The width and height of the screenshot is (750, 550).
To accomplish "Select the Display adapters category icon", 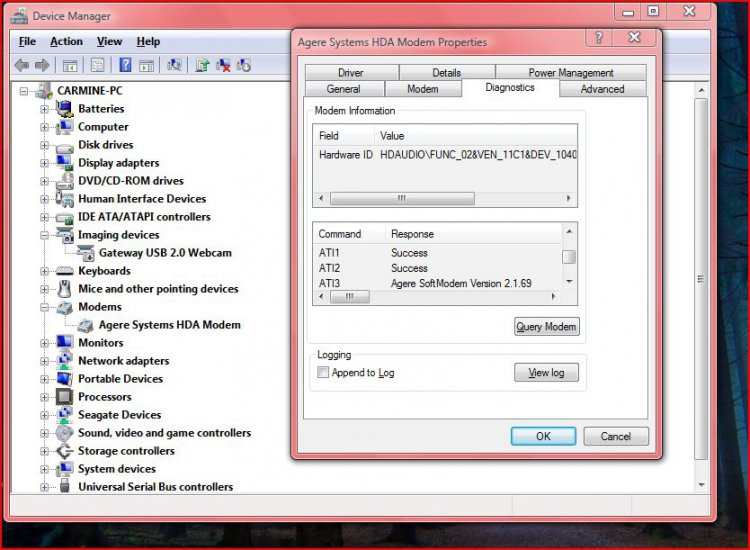I will coord(64,163).
